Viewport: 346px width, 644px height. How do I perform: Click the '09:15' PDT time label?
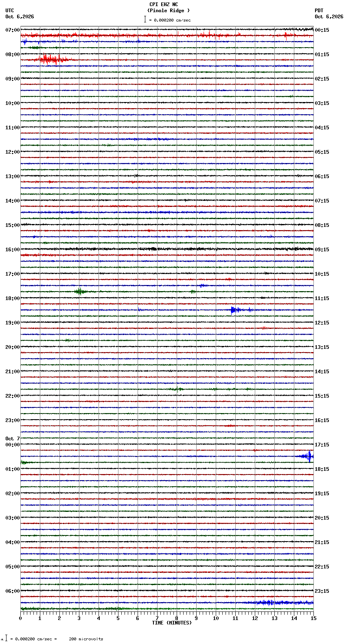322,250
